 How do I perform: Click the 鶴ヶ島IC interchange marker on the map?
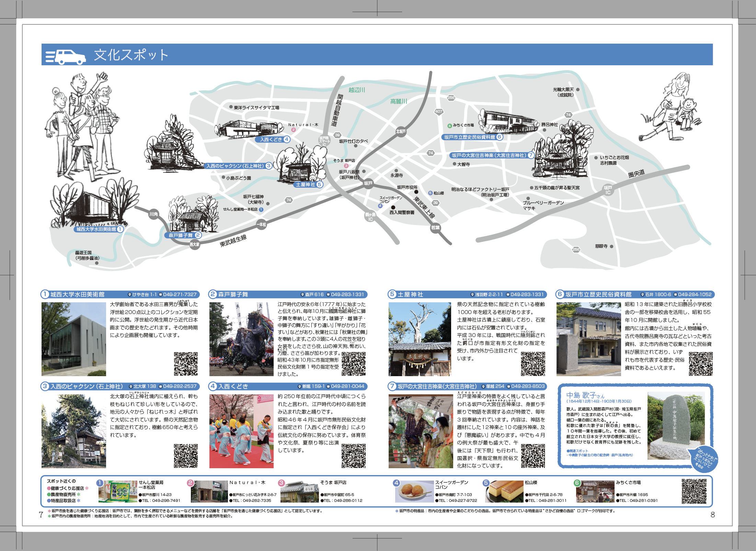pos(370,217)
